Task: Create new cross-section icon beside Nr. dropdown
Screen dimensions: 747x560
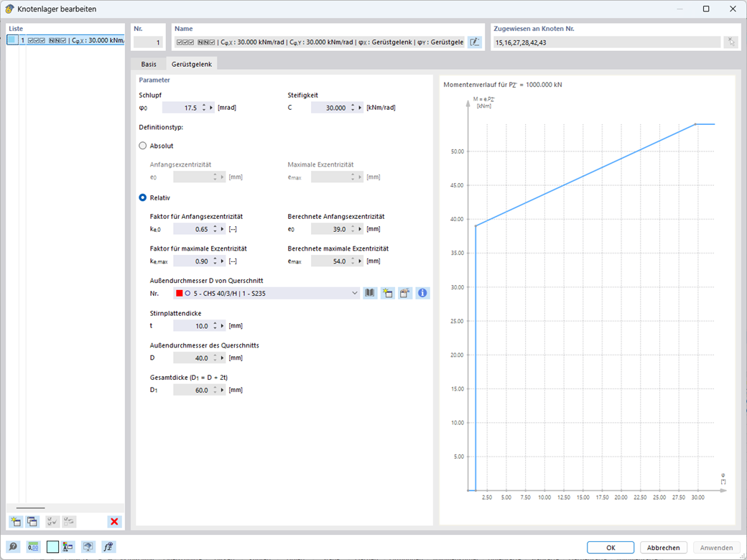Action: [387, 294]
